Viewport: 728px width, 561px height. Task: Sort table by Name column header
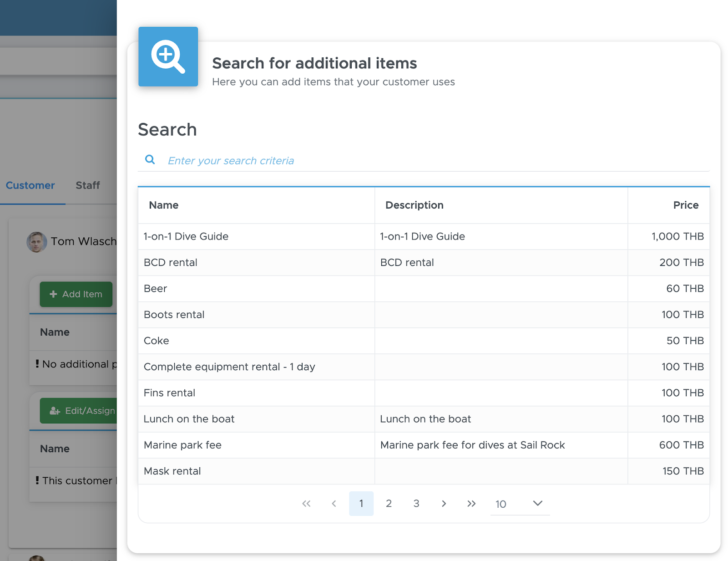(x=256, y=205)
